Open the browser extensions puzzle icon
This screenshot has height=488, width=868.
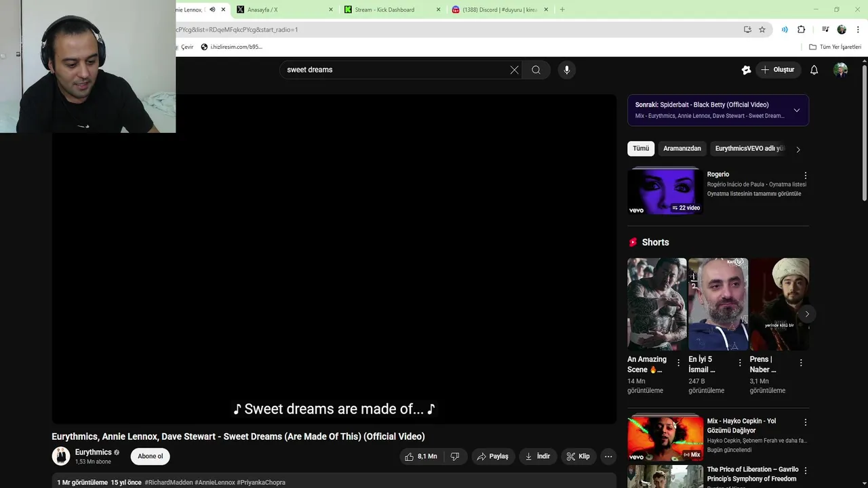(x=801, y=29)
